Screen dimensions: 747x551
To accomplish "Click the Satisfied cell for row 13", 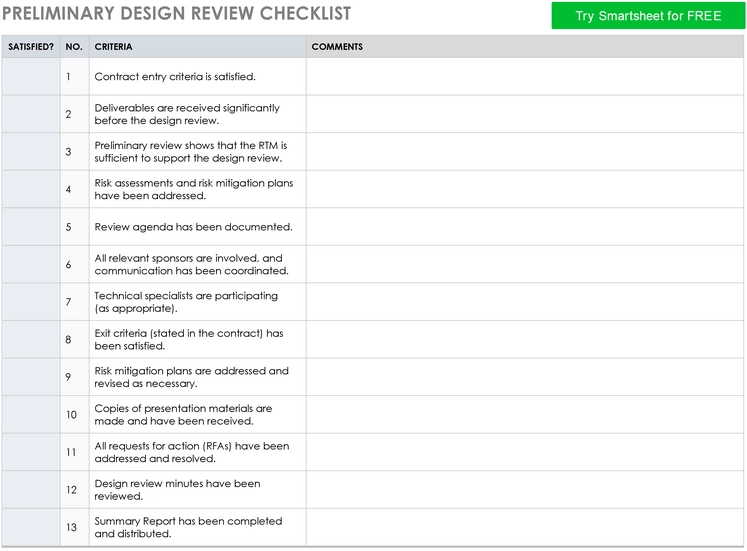I will (31, 527).
